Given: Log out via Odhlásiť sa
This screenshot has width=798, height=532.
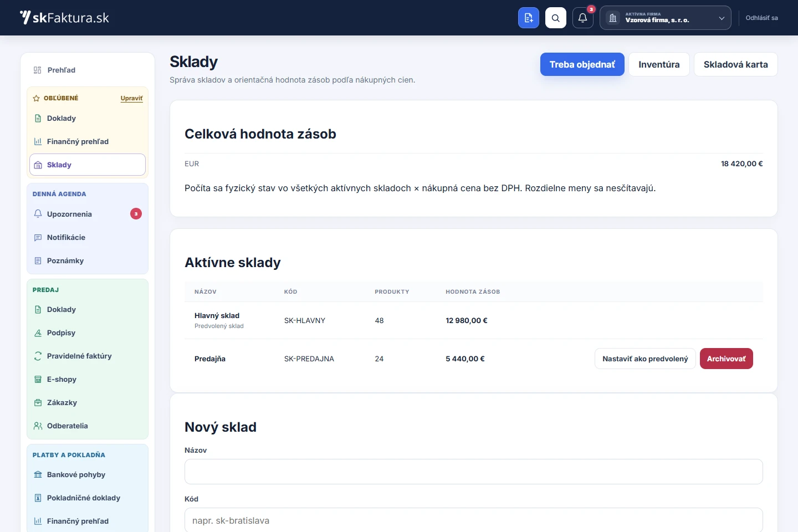Looking at the screenshot, I should 761,18.
